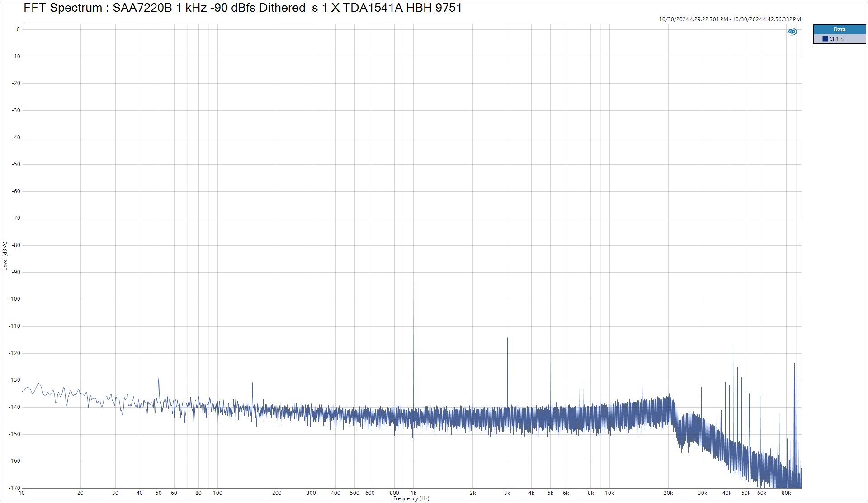Screen dimensions: 868x503
Task: Select the Ch1 s legend entry
Action: [840, 39]
